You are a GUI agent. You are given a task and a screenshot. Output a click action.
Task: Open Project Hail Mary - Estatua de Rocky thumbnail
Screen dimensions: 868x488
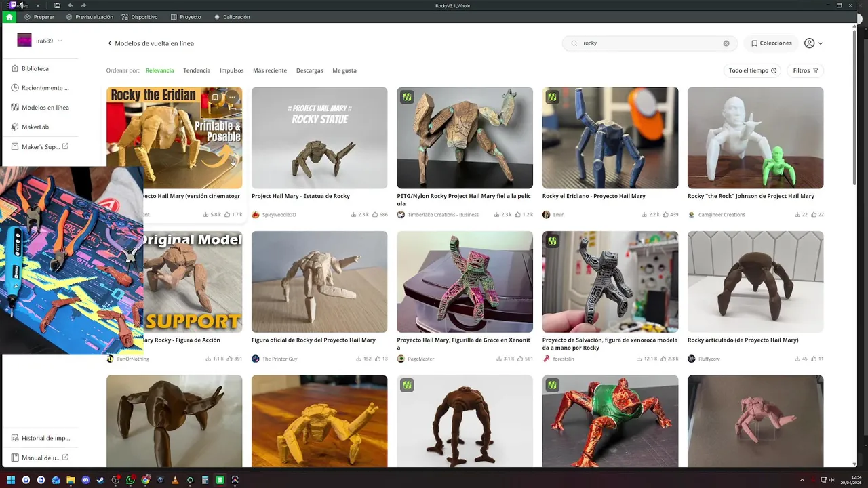[x=319, y=138]
